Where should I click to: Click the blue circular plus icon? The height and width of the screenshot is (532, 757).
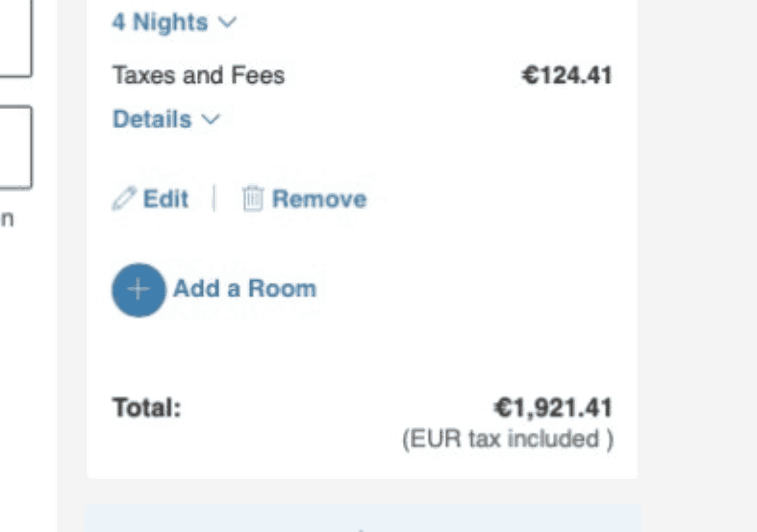138,290
